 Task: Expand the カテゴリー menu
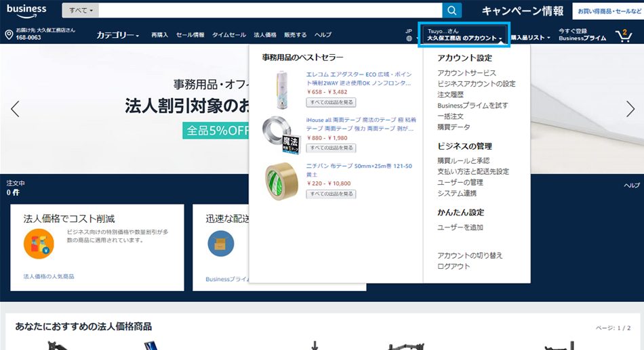(x=117, y=35)
